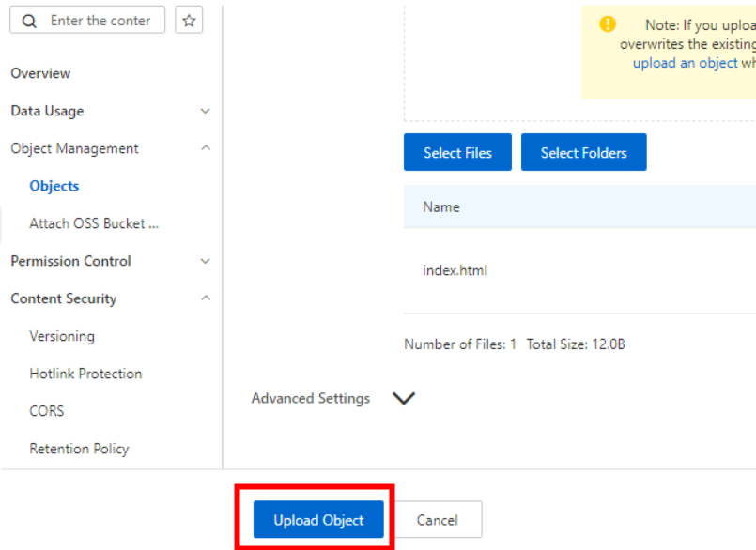Open the Overview page
This screenshot has width=756, height=550.
point(40,73)
